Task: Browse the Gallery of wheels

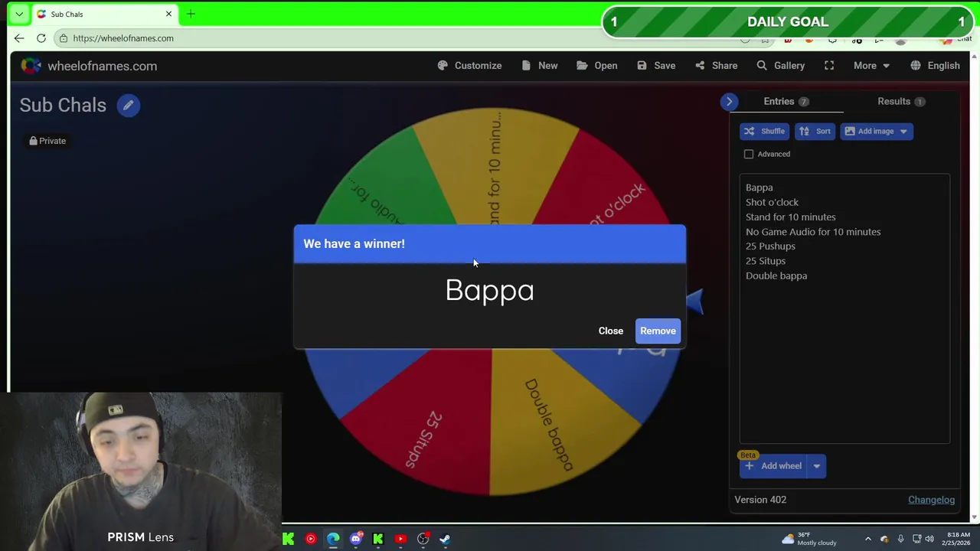Action: [x=780, y=66]
